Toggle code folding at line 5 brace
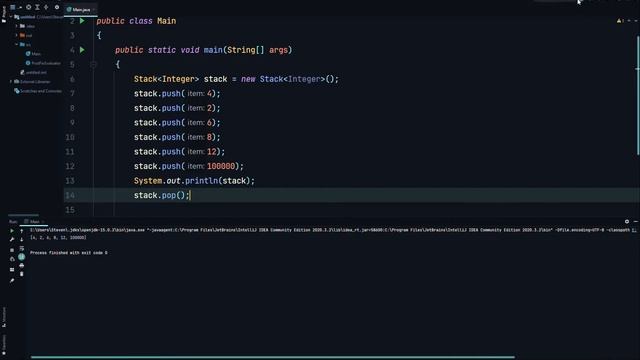This screenshot has height=360, width=640. [x=93, y=64]
